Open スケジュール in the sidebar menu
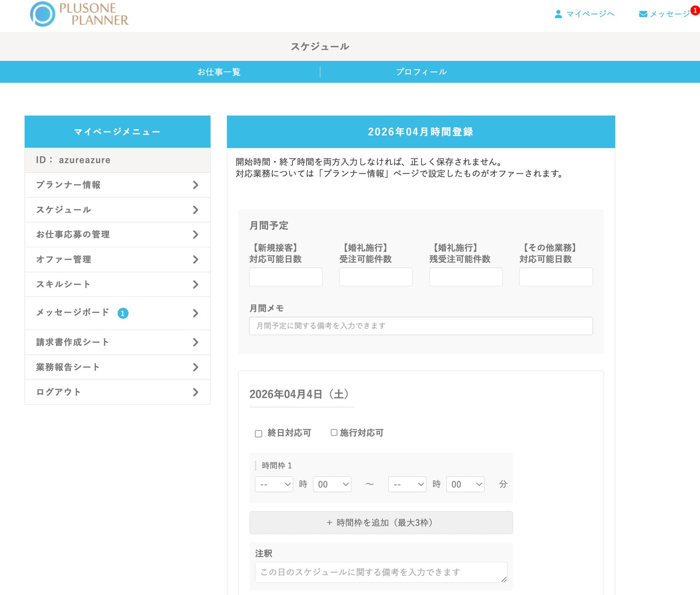This screenshot has width=700, height=595. 118,210
